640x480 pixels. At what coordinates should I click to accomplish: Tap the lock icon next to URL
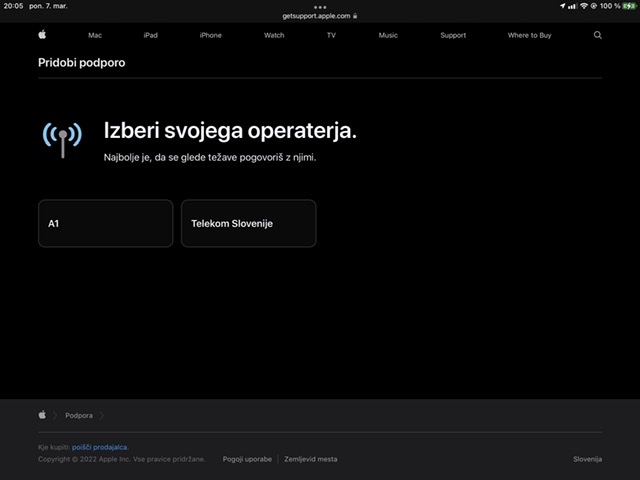coord(355,16)
